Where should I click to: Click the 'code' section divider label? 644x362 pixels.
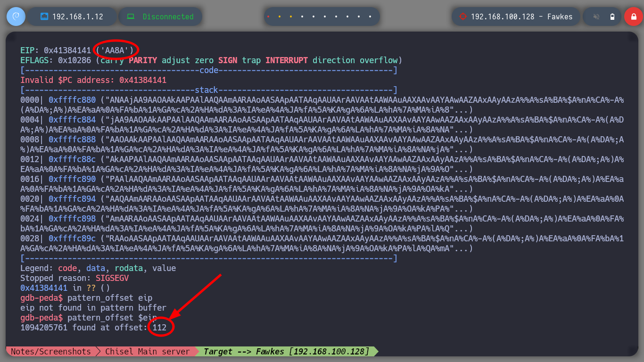(209, 70)
